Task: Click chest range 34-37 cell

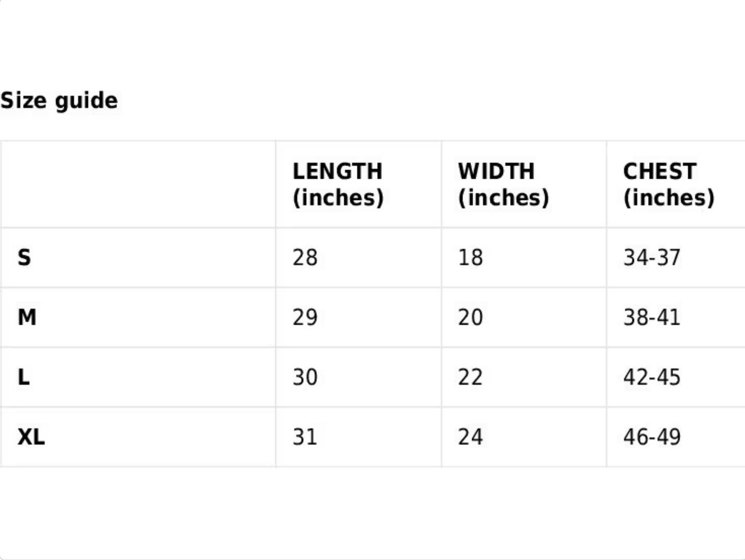Action: click(652, 257)
